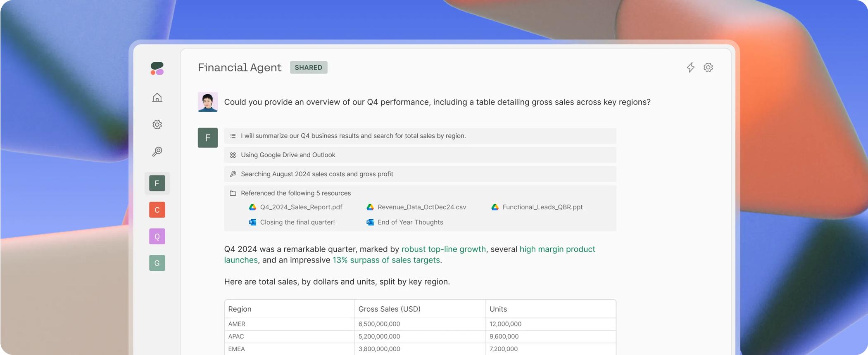Click the app logo in sidebar

point(157,69)
